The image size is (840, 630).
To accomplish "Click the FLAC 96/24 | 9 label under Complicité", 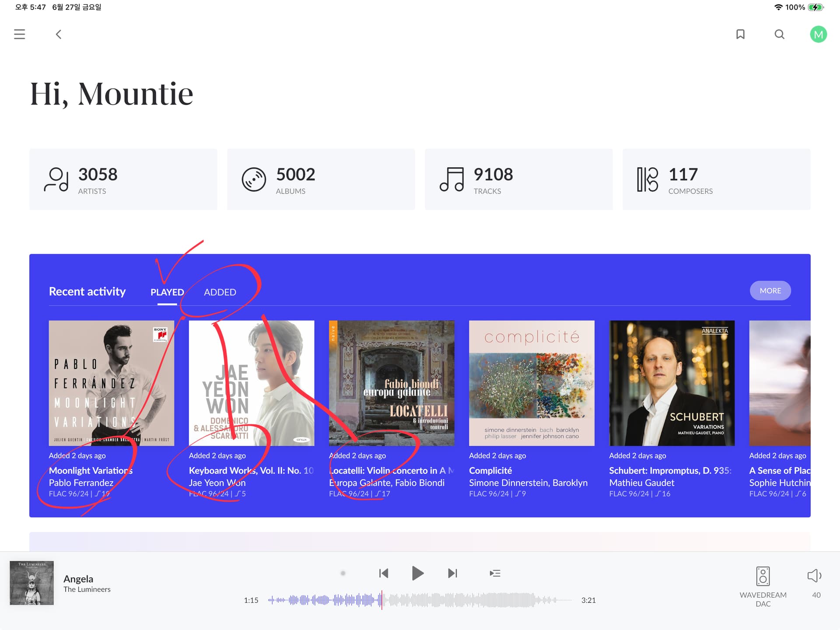I will pos(497,494).
